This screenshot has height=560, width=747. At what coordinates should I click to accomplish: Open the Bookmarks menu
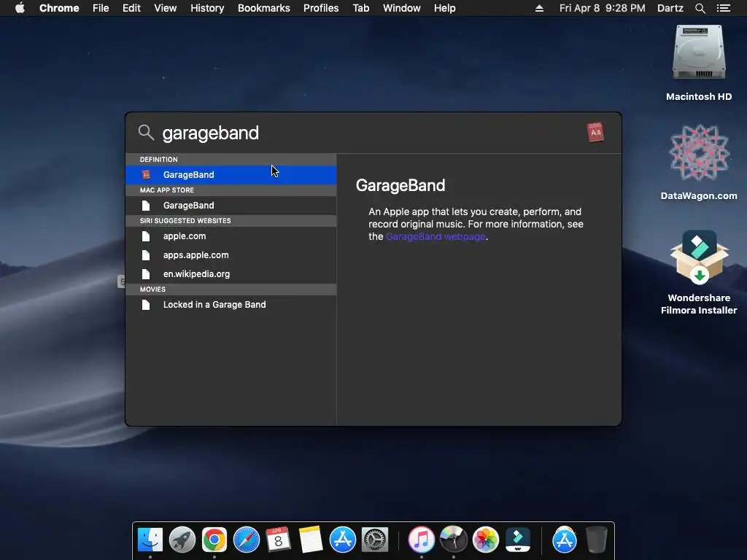(263, 8)
